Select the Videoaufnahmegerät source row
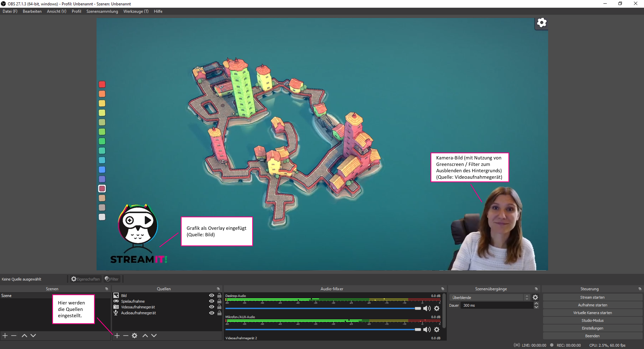644x349 pixels. pos(167,307)
